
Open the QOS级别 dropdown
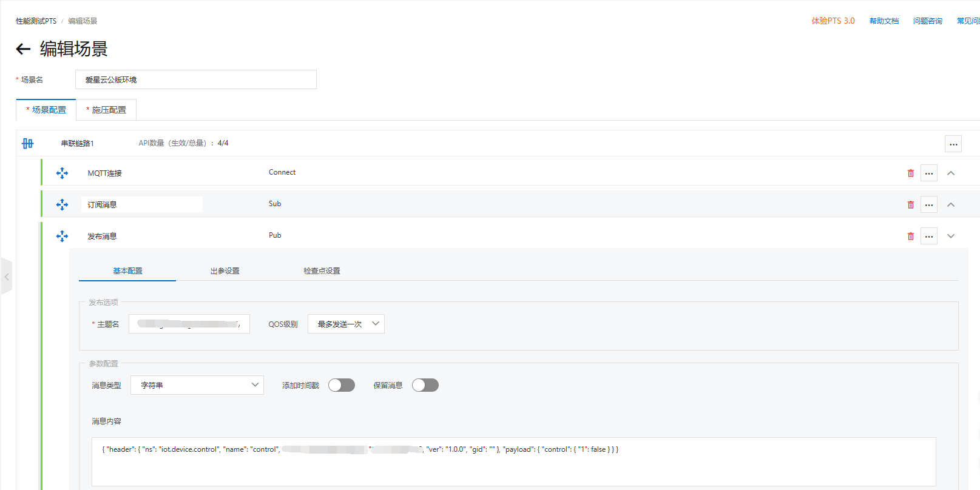pyautogui.click(x=346, y=324)
